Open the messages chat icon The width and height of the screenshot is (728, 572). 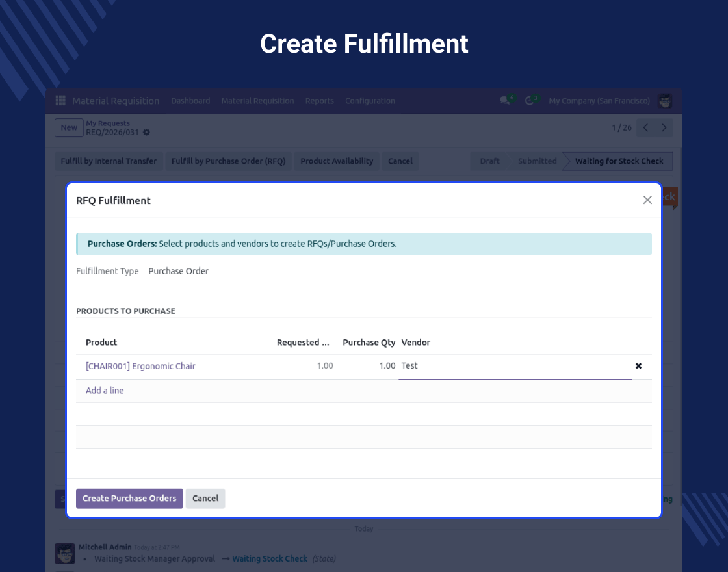(x=504, y=101)
